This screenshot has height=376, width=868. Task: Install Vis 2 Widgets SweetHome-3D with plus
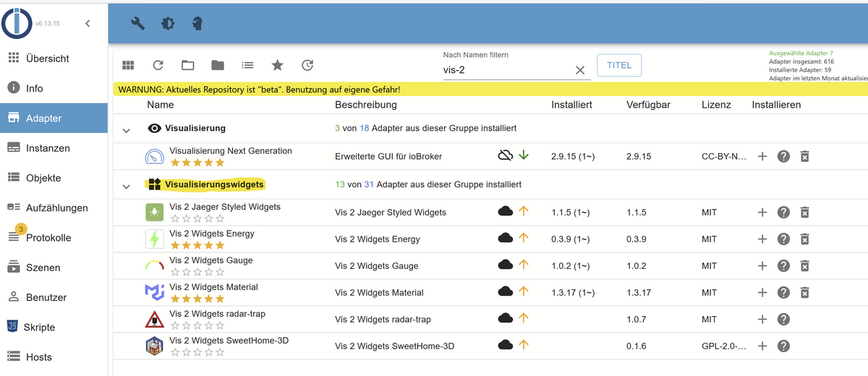[762, 346]
